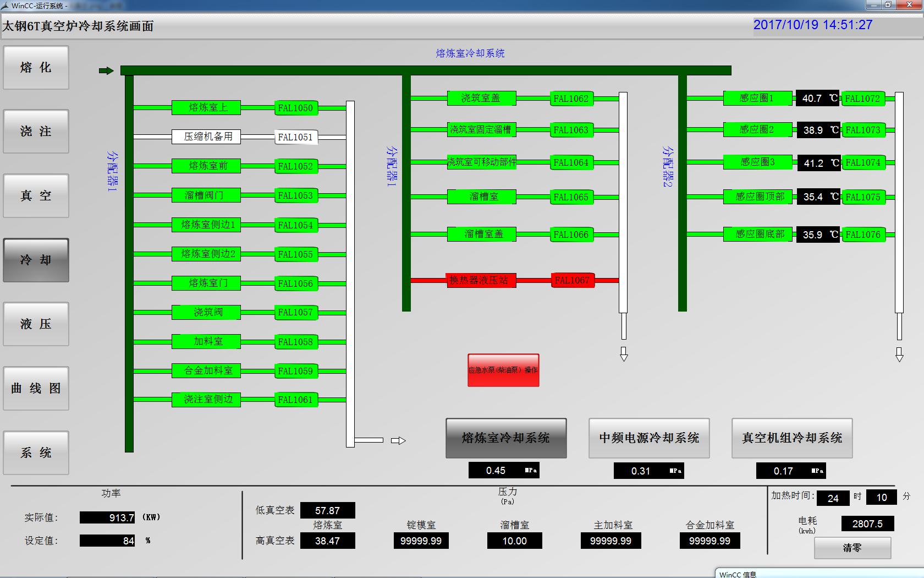
Task: Go to the 液压 hydraulic screen
Action: click(36, 324)
